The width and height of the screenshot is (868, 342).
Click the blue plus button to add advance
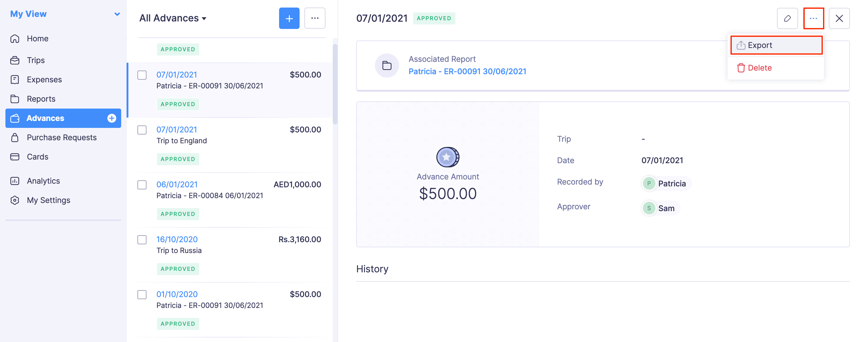point(289,18)
